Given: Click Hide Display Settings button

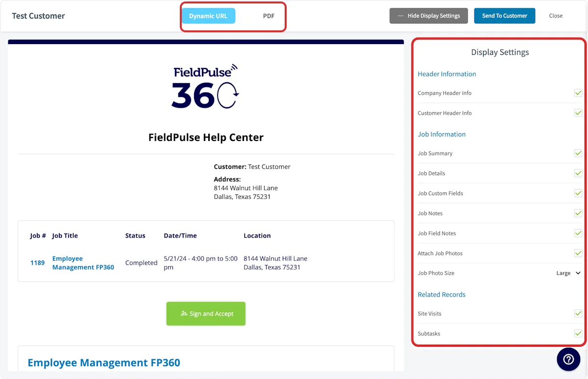Looking at the screenshot, I should (429, 16).
